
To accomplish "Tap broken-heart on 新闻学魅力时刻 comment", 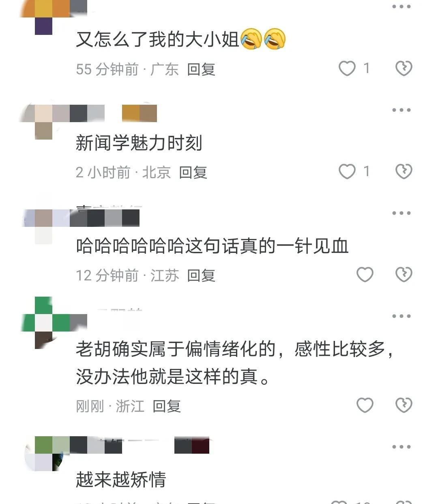I will [x=404, y=171].
